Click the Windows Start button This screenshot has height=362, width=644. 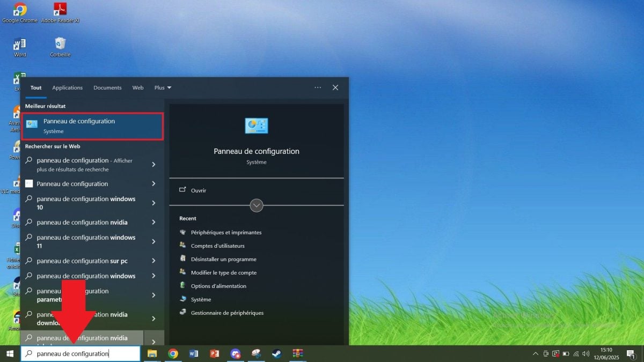(10, 353)
